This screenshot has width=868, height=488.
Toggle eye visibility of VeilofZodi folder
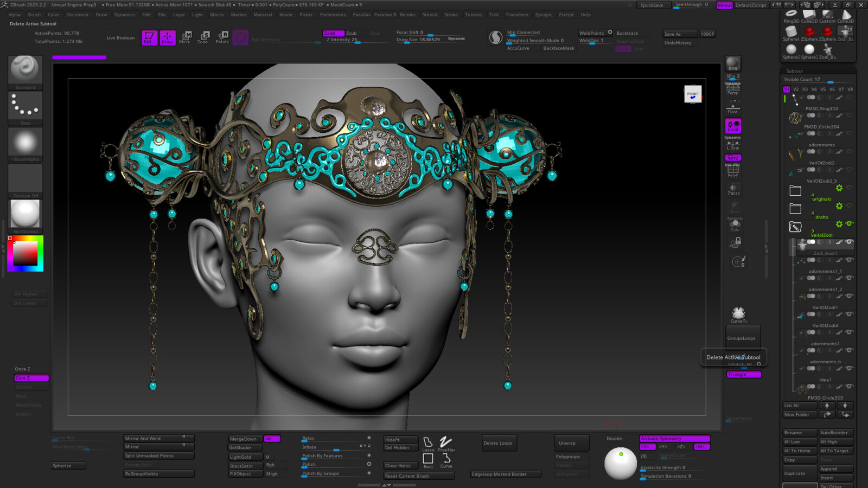(849, 223)
